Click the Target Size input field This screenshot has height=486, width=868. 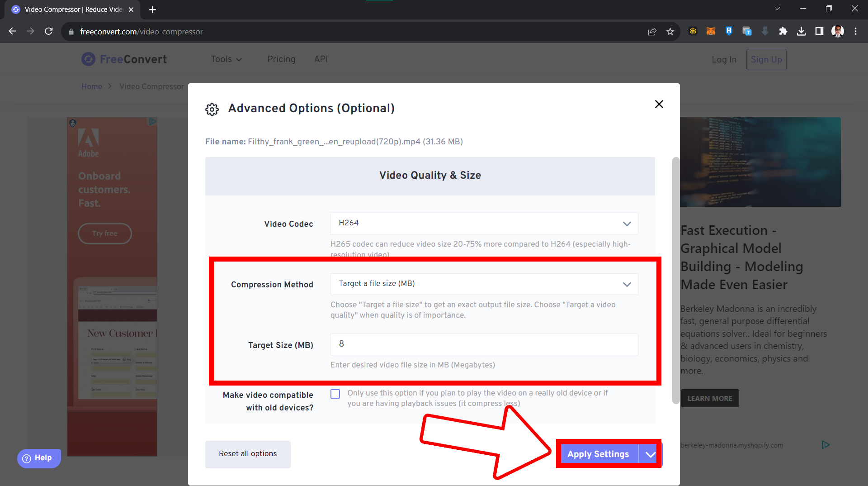click(484, 344)
